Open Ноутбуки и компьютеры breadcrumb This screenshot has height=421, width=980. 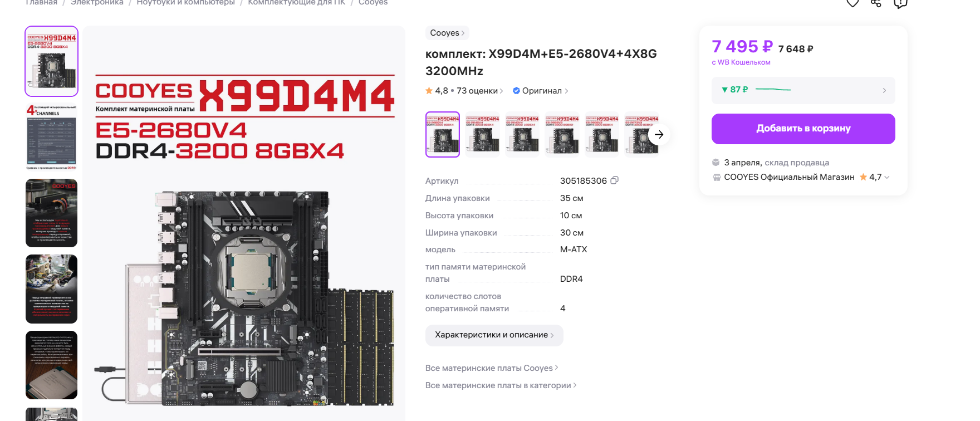186,3
